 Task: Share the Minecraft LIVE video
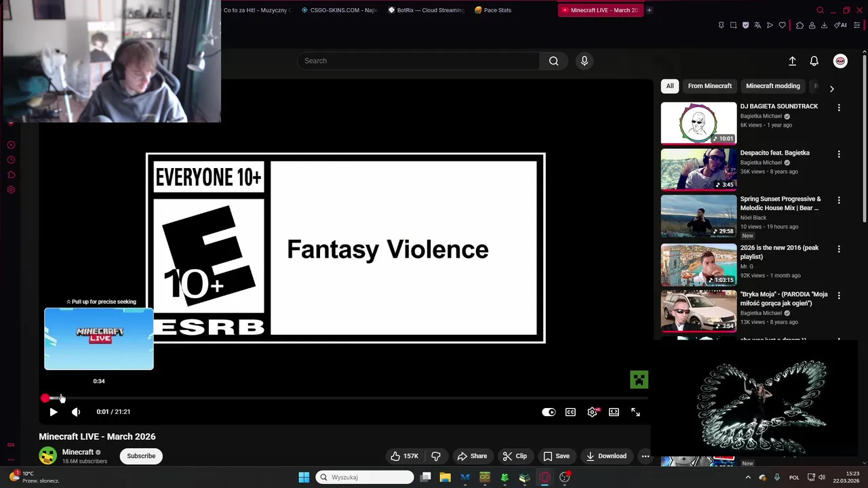[x=472, y=456]
